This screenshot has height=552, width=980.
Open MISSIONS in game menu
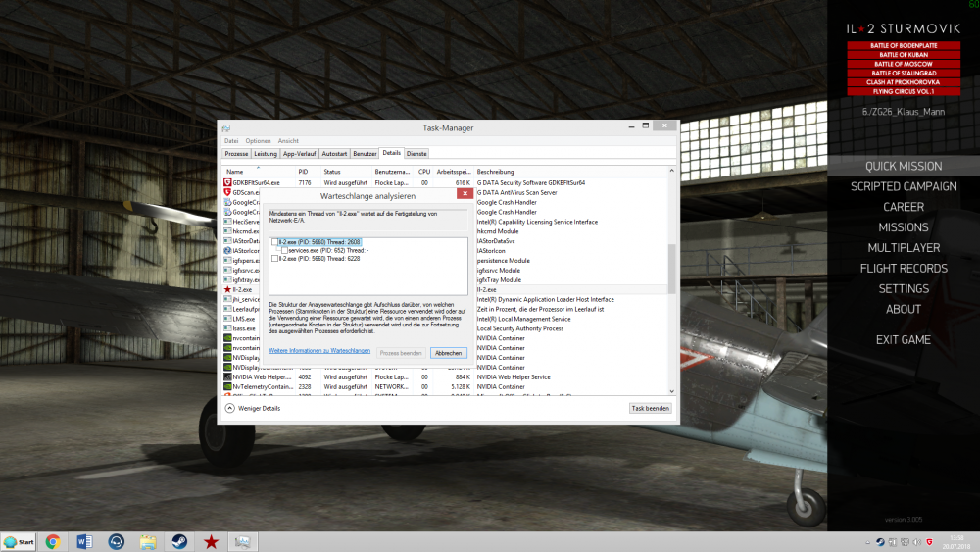click(904, 227)
